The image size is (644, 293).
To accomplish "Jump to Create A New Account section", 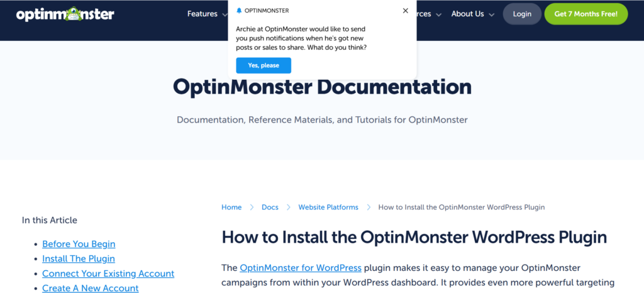I will (x=91, y=288).
